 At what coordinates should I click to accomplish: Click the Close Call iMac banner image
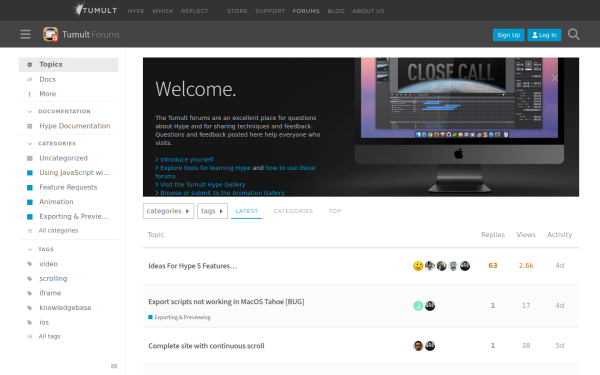(459, 124)
